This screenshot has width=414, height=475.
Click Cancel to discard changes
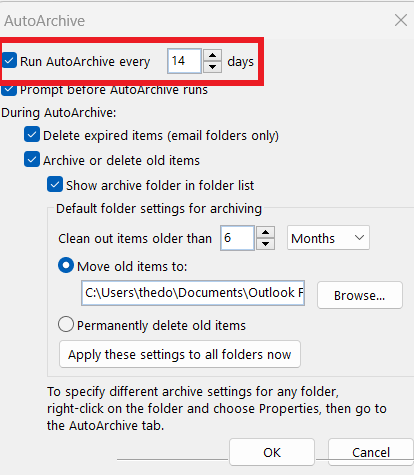371,452
